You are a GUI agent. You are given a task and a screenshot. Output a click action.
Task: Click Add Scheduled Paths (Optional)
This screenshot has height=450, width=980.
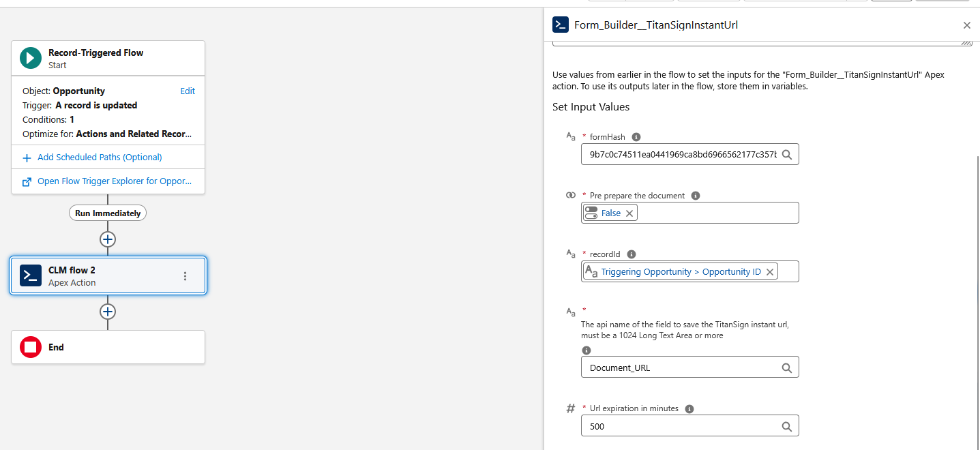pyautogui.click(x=100, y=157)
